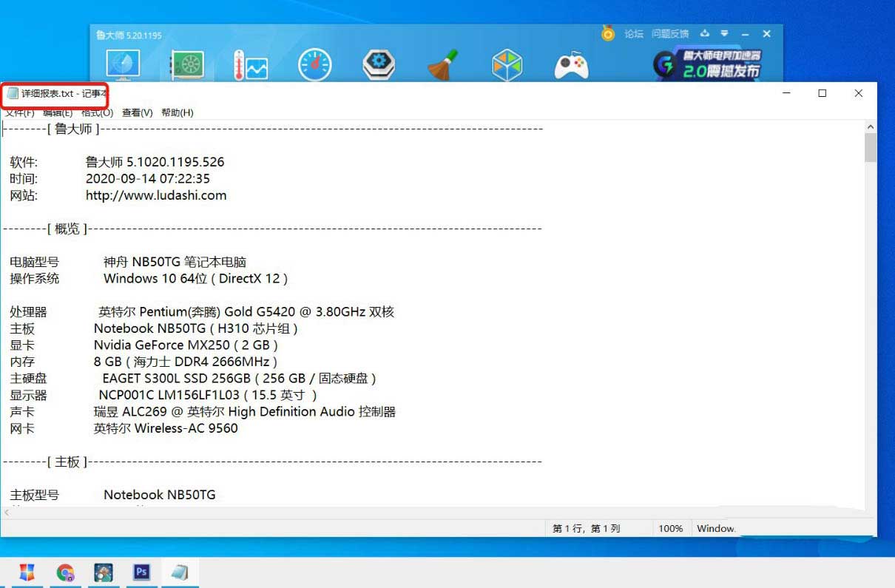The width and height of the screenshot is (895, 588).
Task: Click the "网卡" label
Action: pyautogui.click(x=22, y=428)
